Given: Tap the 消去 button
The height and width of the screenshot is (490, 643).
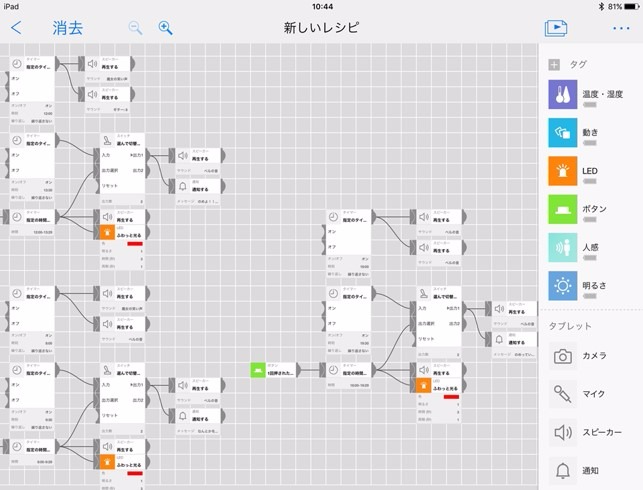Looking at the screenshot, I should coord(68,28).
